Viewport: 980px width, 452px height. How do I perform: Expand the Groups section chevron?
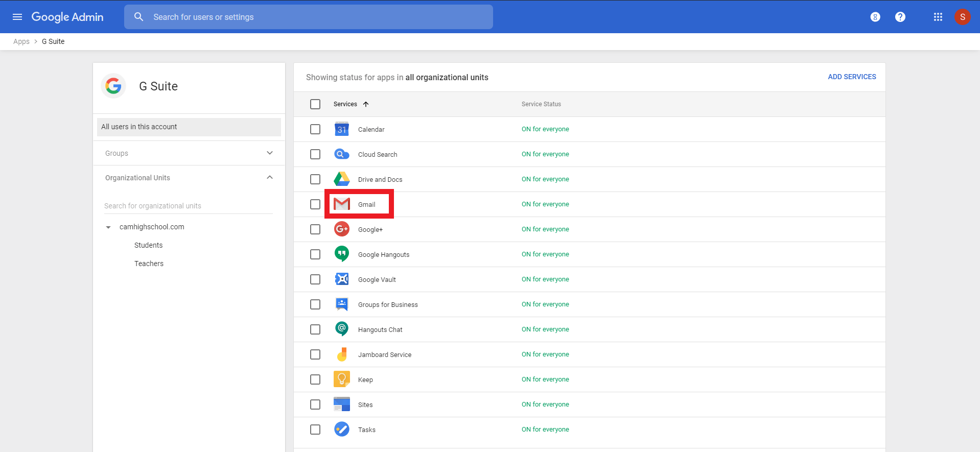point(270,153)
